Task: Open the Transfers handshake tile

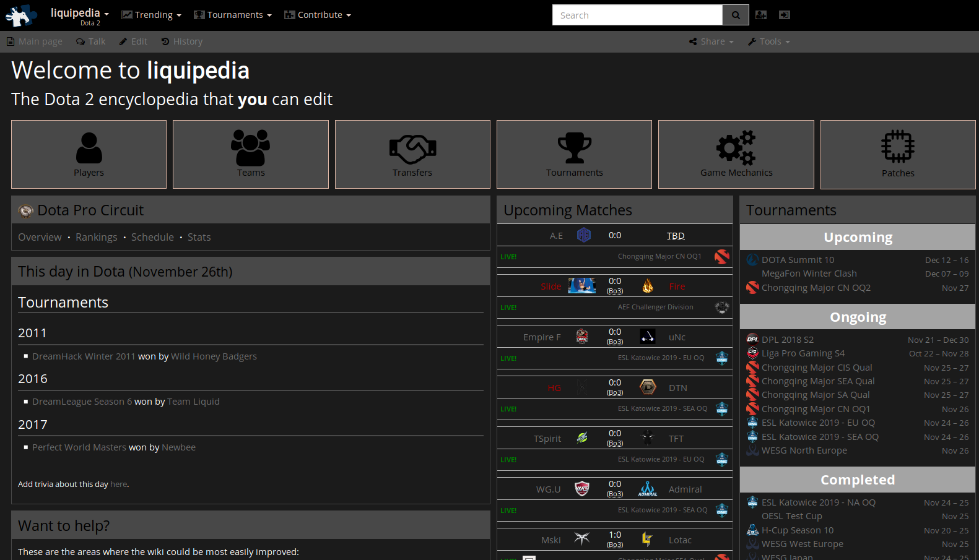Action: coord(412,154)
